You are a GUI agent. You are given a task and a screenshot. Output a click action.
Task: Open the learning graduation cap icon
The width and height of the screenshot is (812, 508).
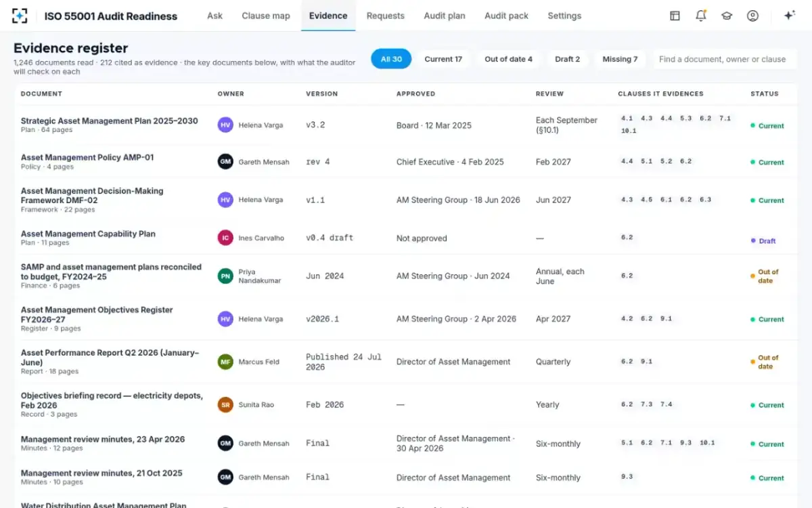coord(727,16)
